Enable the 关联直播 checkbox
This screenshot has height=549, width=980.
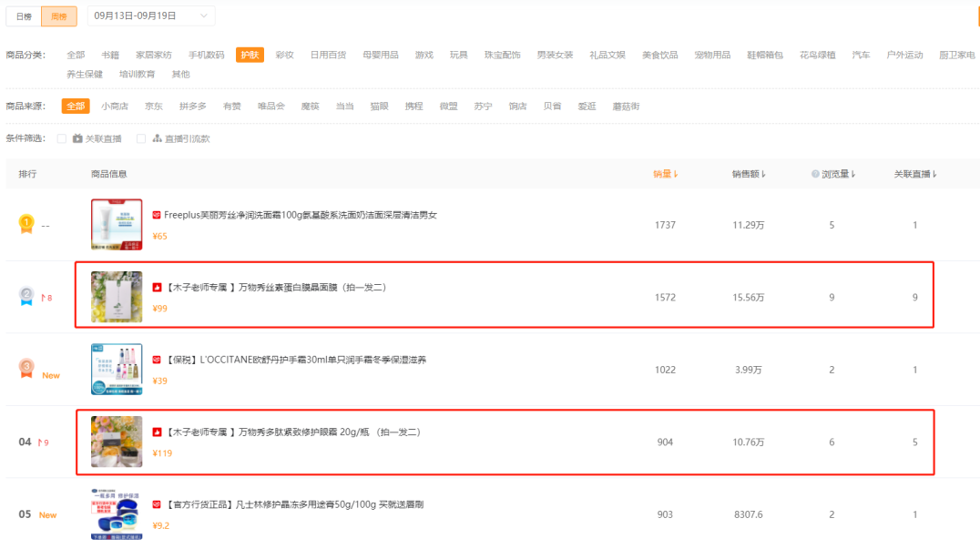click(x=62, y=138)
